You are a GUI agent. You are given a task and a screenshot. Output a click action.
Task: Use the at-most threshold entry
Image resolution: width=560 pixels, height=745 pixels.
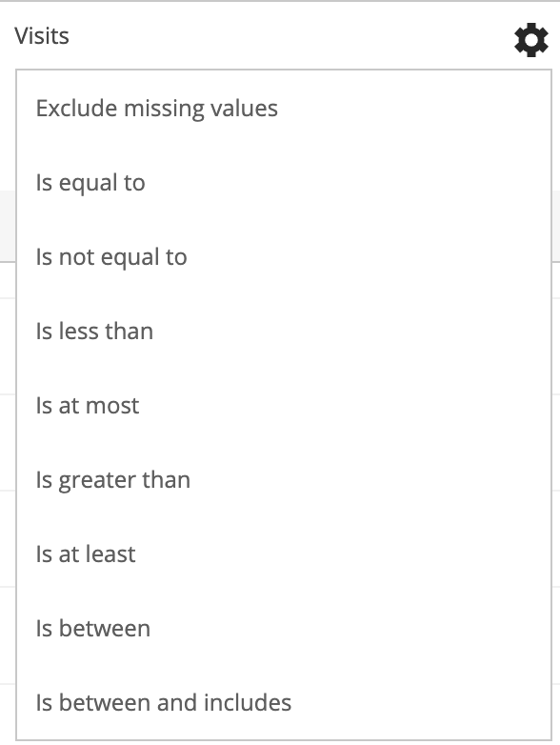point(284,405)
